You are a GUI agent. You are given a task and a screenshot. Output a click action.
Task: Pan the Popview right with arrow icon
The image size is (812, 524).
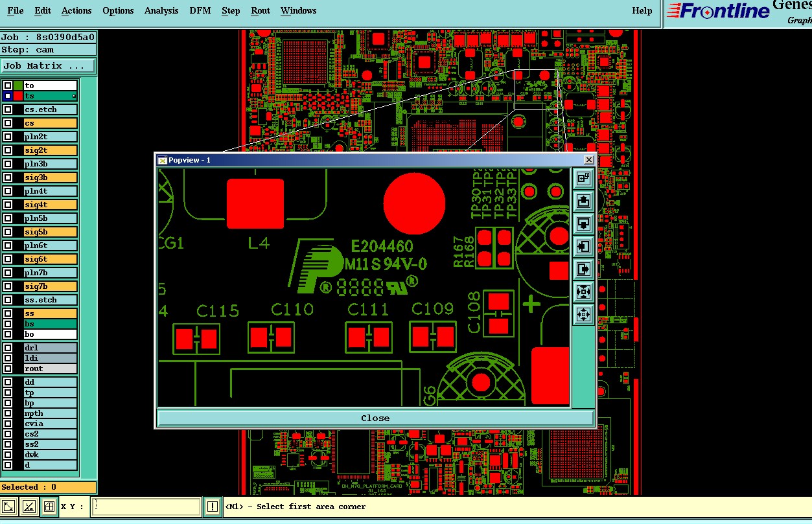click(583, 269)
